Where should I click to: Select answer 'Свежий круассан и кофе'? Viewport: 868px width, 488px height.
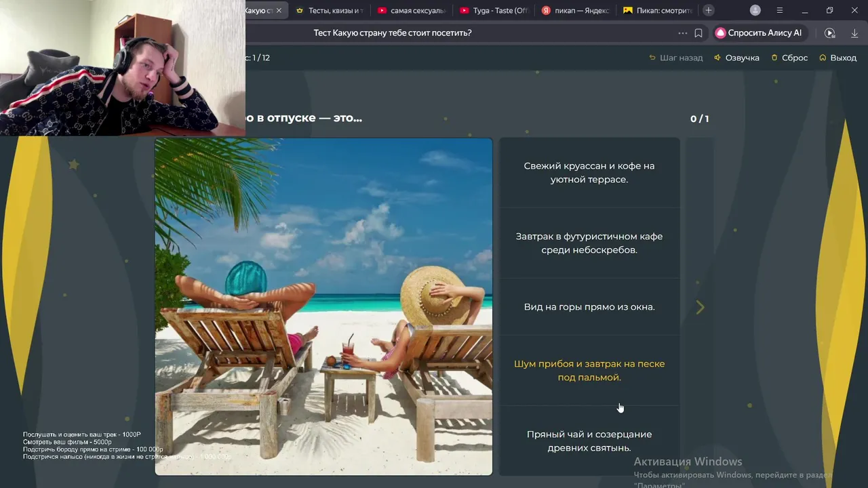point(589,173)
